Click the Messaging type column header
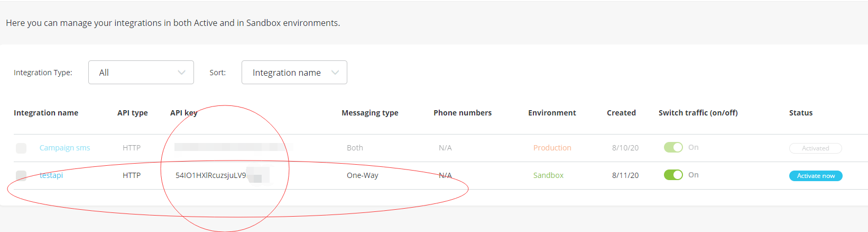The height and width of the screenshot is (232, 868). point(370,113)
